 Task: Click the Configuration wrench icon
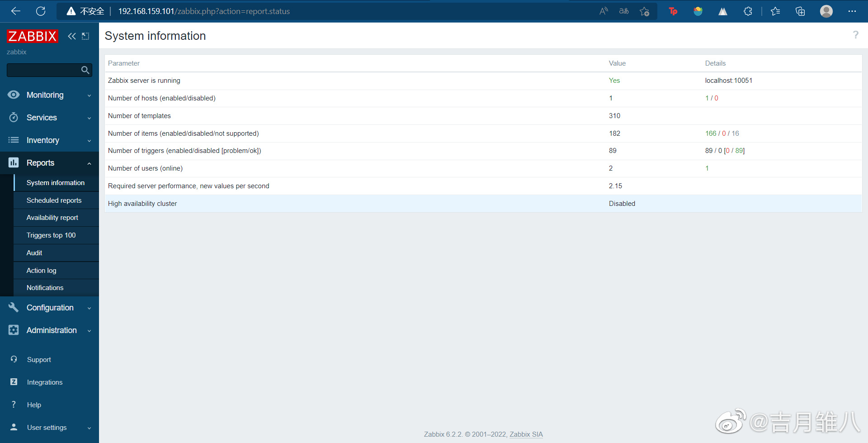[14, 307]
